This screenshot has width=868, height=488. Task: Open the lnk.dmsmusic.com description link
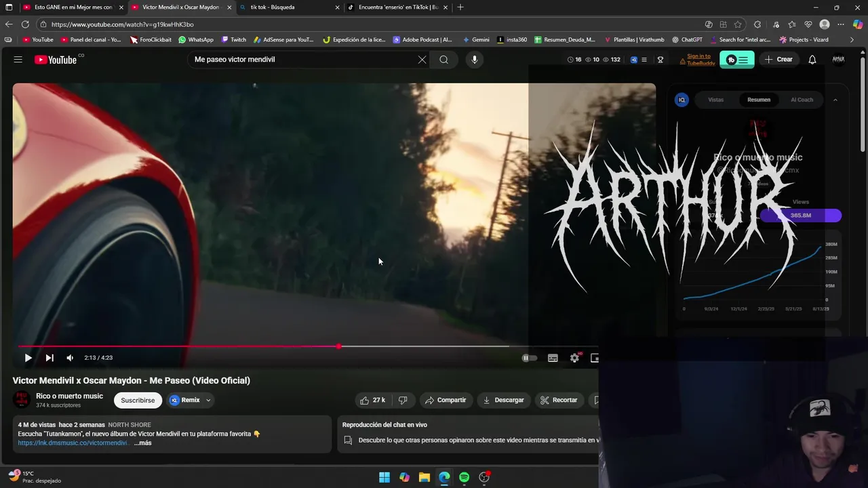click(x=73, y=443)
